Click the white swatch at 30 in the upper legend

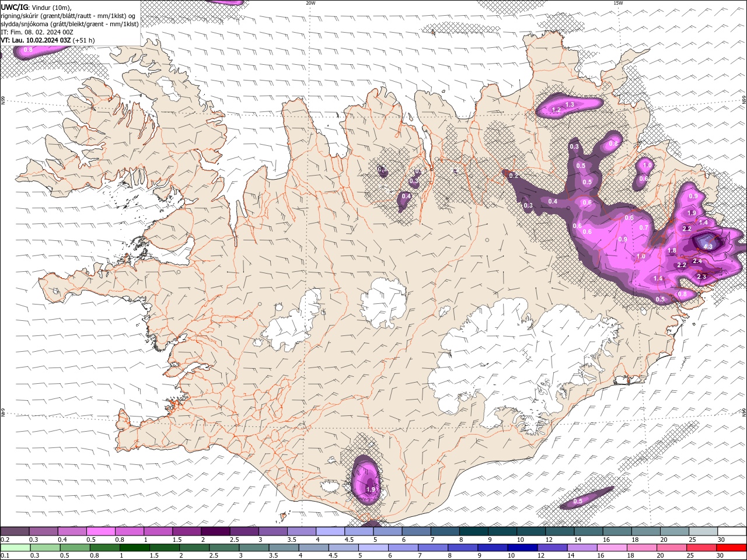coord(732,531)
